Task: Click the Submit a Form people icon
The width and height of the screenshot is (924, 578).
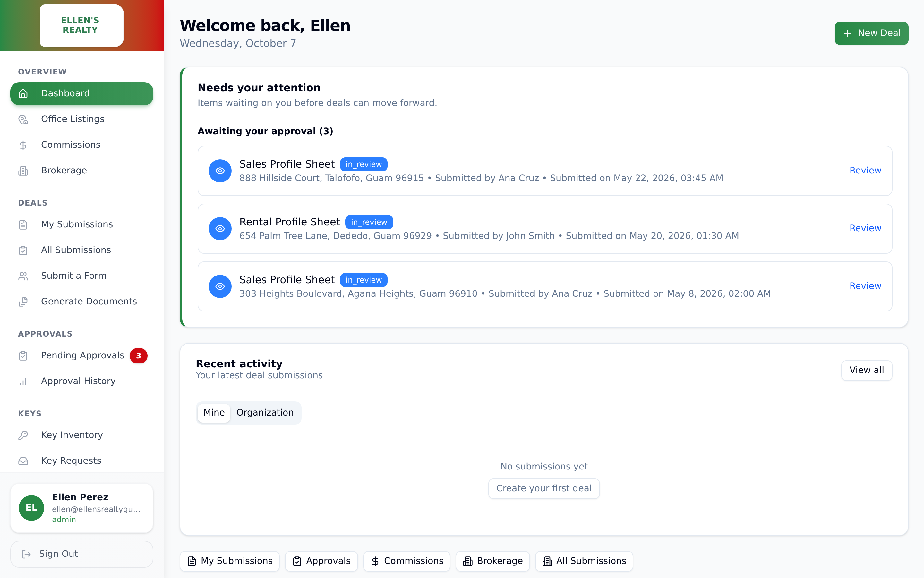Action: pos(23,276)
